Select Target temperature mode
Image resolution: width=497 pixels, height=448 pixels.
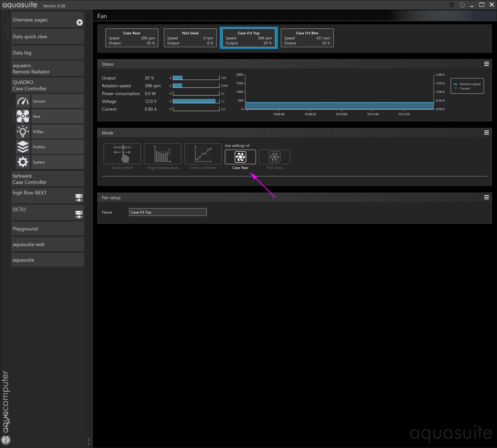point(162,154)
